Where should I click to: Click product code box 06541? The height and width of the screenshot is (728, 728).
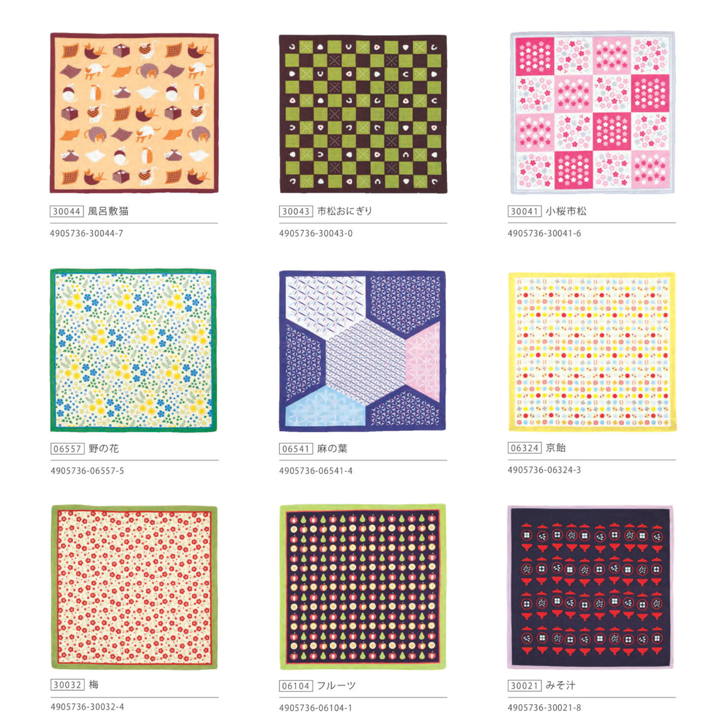point(296,448)
